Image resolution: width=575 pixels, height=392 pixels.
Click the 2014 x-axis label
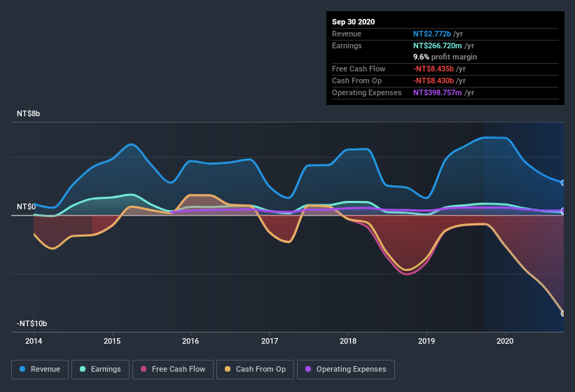coord(34,341)
